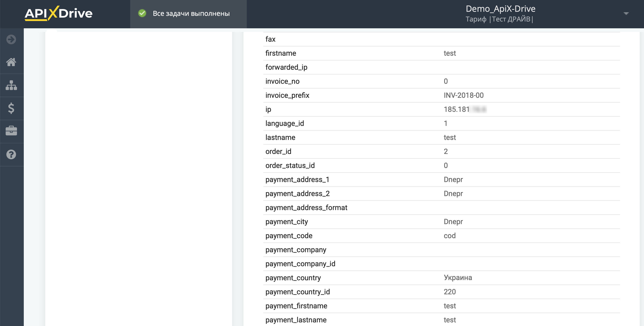Image resolution: width=644 pixels, height=326 pixels.
Task: Select the 'invoice_no' field label
Action: pos(283,81)
